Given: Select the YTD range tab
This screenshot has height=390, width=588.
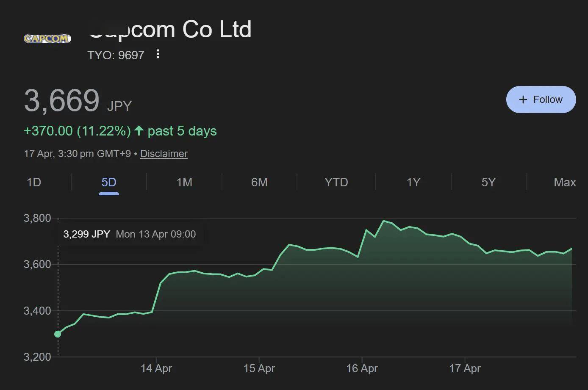Looking at the screenshot, I should pos(336,182).
